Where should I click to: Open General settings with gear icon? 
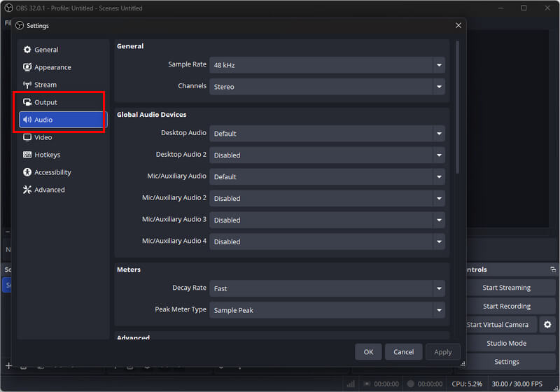pyautogui.click(x=63, y=50)
